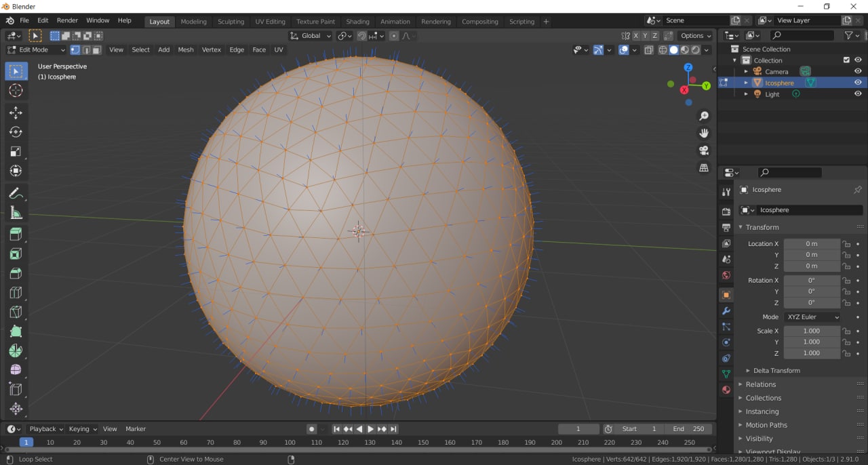Toggle visibility of the Light object
The height and width of the screenshot is (465, 868).
click(x=858, y=94)
